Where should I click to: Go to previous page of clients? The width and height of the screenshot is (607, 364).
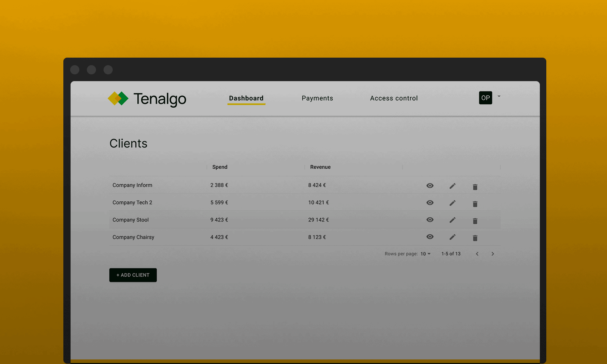click(x=477, y=254)
